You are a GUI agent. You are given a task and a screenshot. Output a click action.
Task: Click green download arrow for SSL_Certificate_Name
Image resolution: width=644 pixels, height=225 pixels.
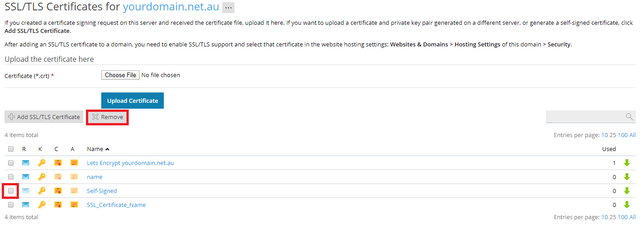tap(626, 205)
